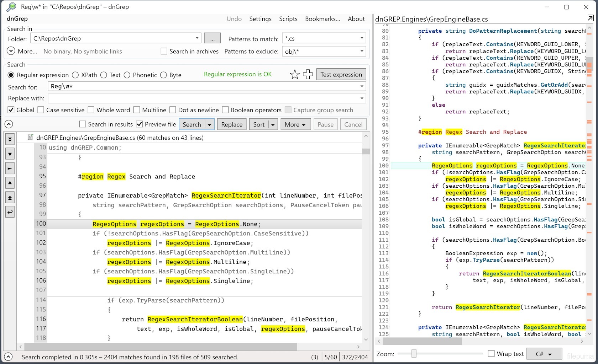The image size is (598, 364).
Task: Adjust the preview Zoom slider
Action: pyautogui.click(x=414, y=354)
